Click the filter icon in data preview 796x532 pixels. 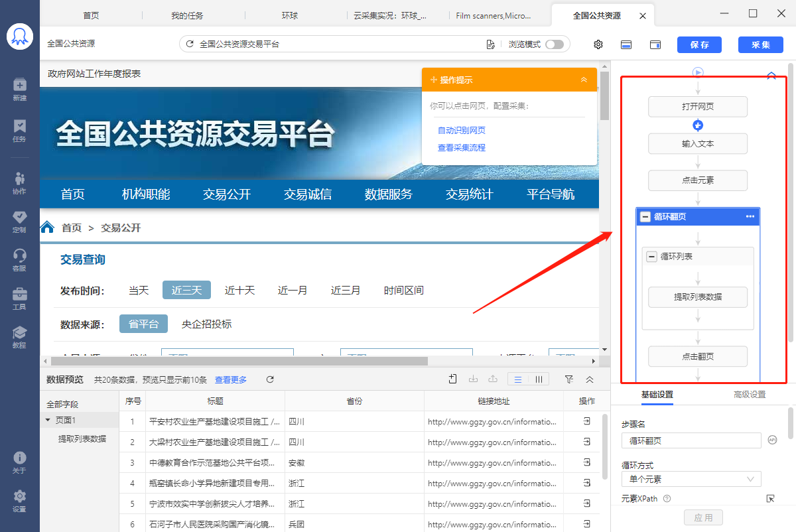pyautogui.click(x=568, y=379)
